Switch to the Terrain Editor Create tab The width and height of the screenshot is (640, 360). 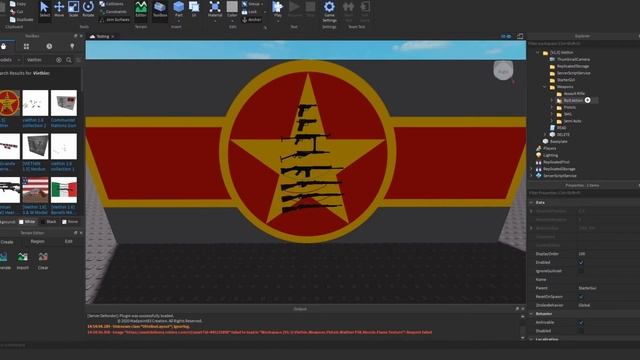coord(7,242)
